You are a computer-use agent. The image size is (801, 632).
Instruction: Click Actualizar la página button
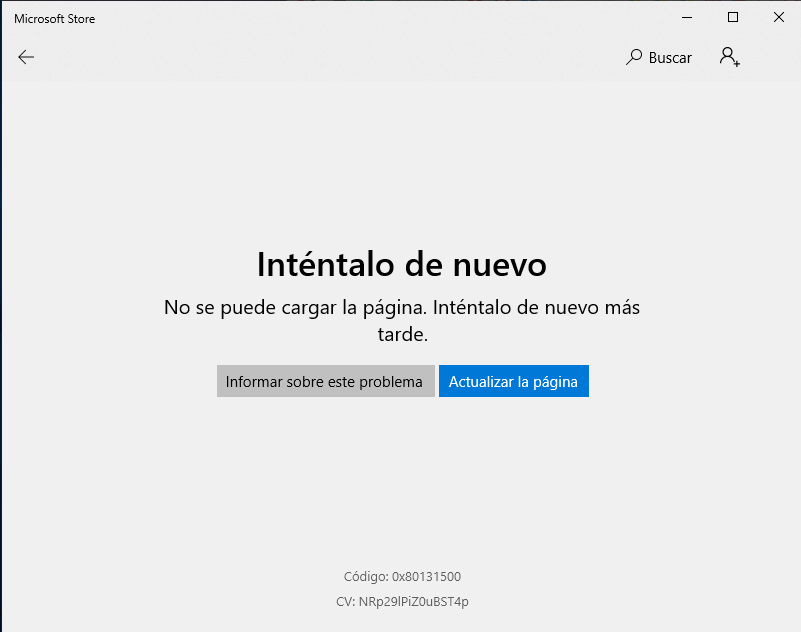513,381
